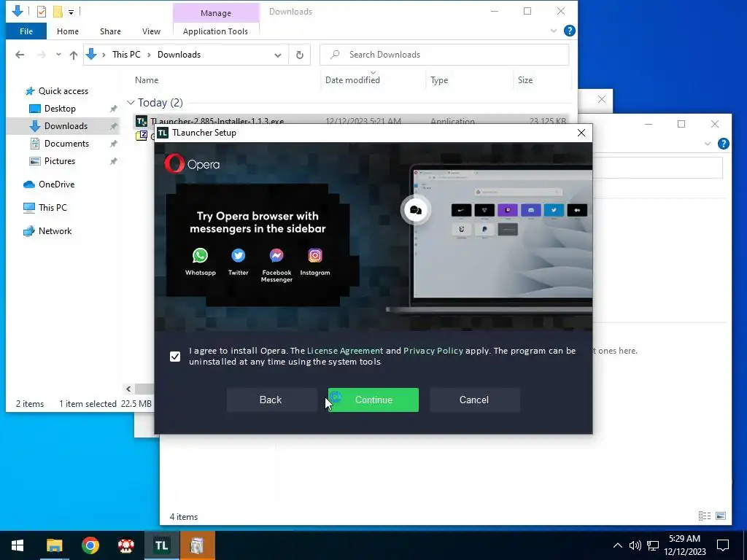Viewport: 747px width, 560px height.
Task: Click the Explorer Back arrow
Action: point(20,55)
